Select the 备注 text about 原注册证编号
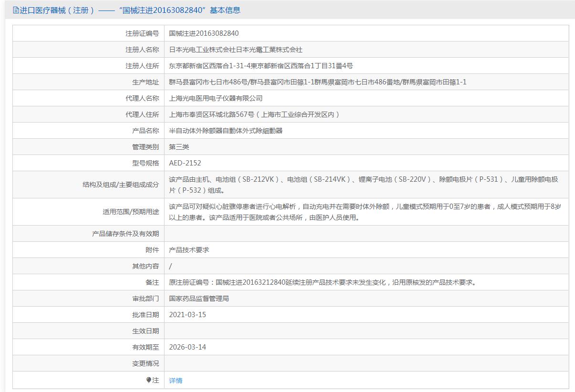This screenshot has width=575, height=392. tap(323, 282)
